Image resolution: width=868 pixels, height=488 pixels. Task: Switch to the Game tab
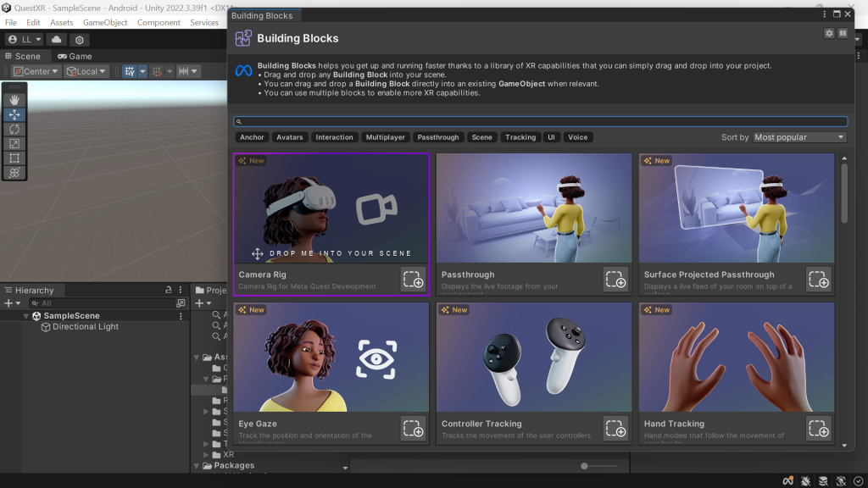click(75, 57)
